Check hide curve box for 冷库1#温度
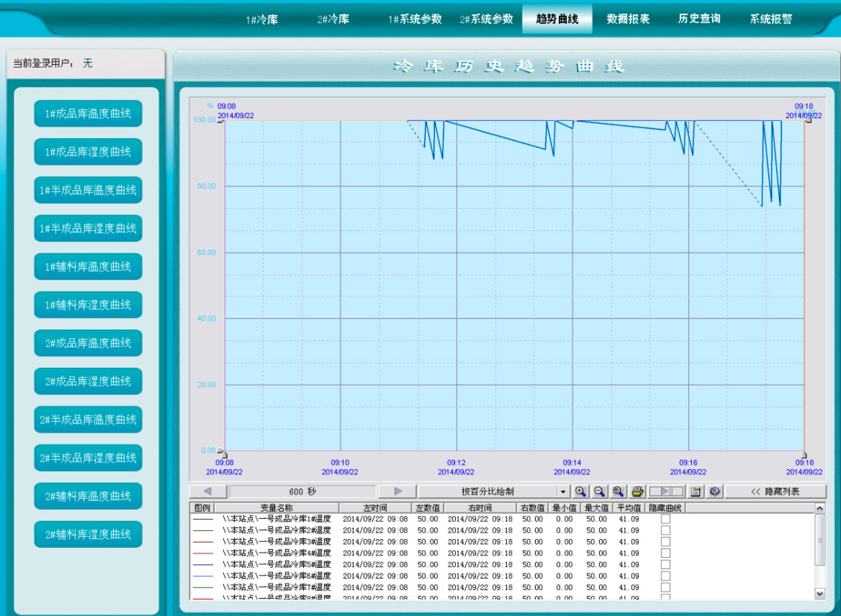 click(665, 519)
